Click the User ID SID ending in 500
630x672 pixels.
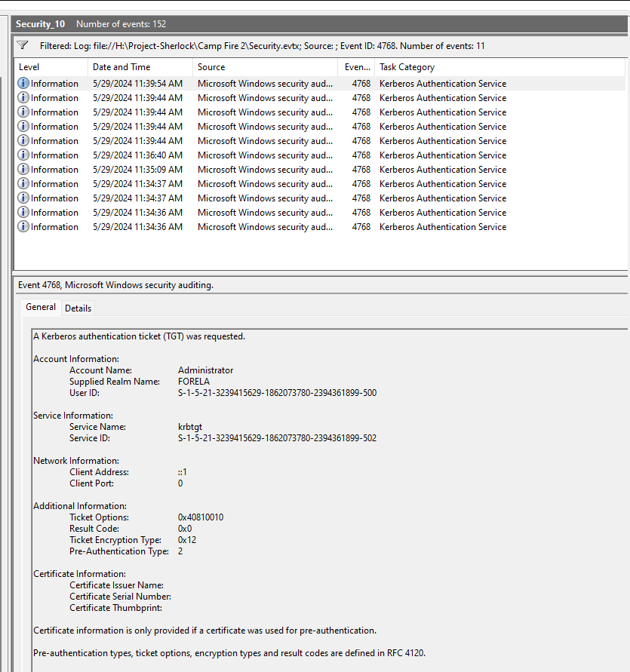277,393
